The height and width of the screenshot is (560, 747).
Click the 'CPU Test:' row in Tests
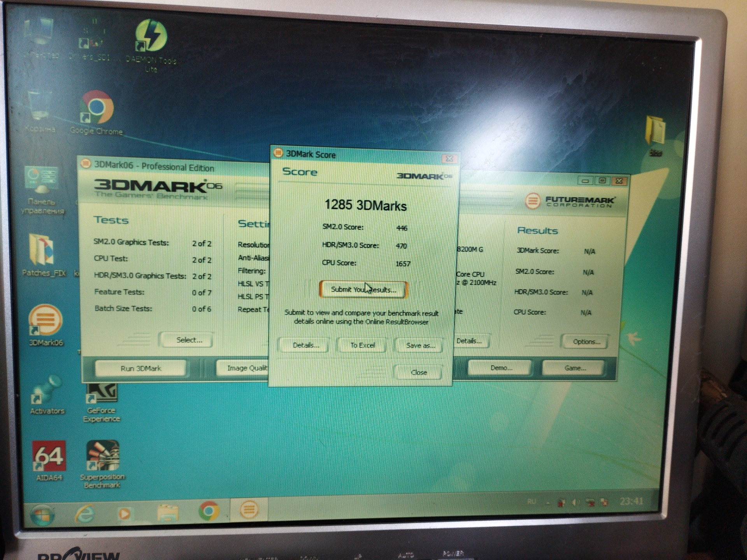pyautogui.click(x=153, y=259)
